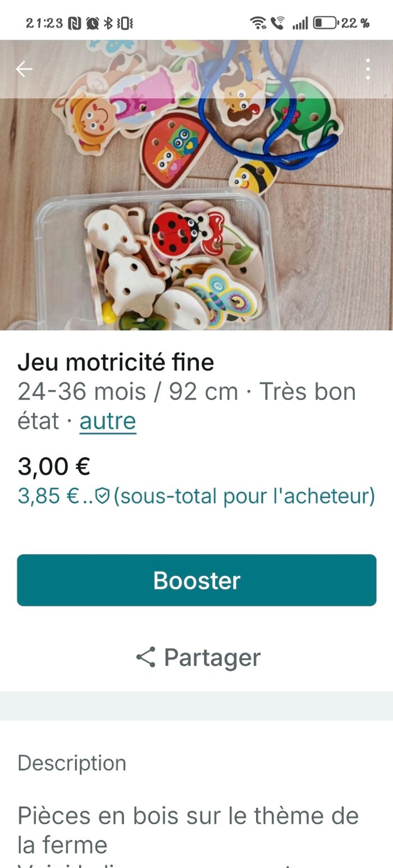This screenshot has height=868, width=393.
Task: Open the three-dot overflow menu
Action: click(368, 69)
